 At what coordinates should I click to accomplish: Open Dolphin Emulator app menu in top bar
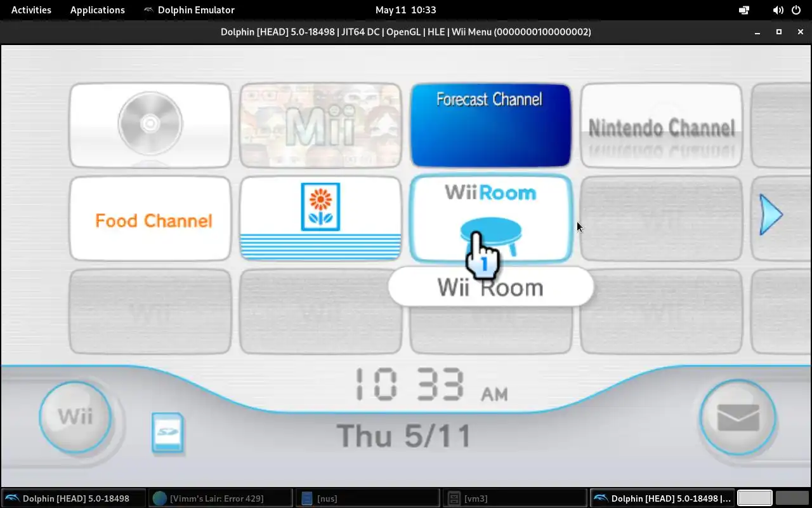[189, 10]
